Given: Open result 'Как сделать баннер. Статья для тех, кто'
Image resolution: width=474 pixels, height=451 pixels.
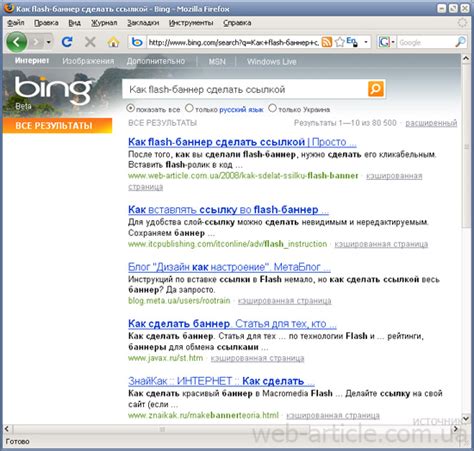Looking at the screenshot, I should pyautogui.click(x=232, y=324).
